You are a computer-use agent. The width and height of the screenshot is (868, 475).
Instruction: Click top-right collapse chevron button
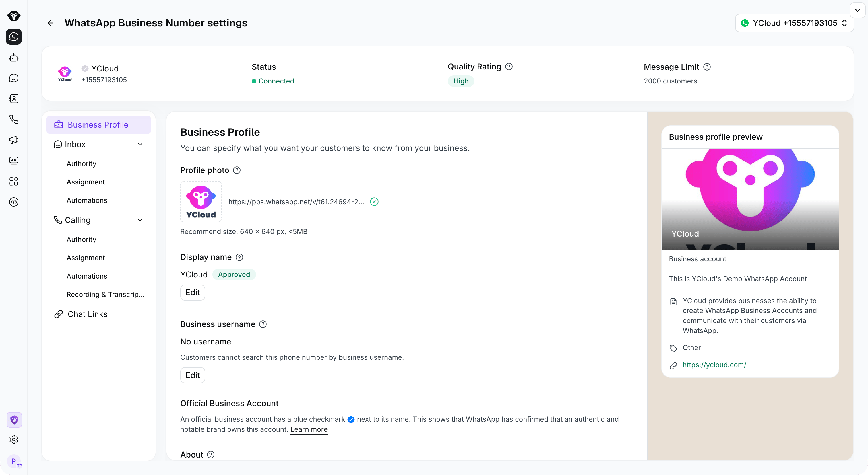pos(858,10)
